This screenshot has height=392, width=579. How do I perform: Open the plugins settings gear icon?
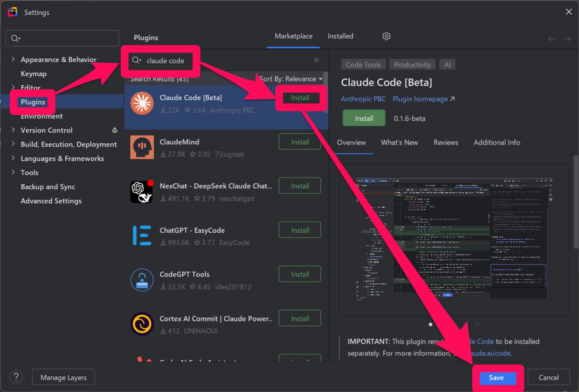[x=386, y=36]
